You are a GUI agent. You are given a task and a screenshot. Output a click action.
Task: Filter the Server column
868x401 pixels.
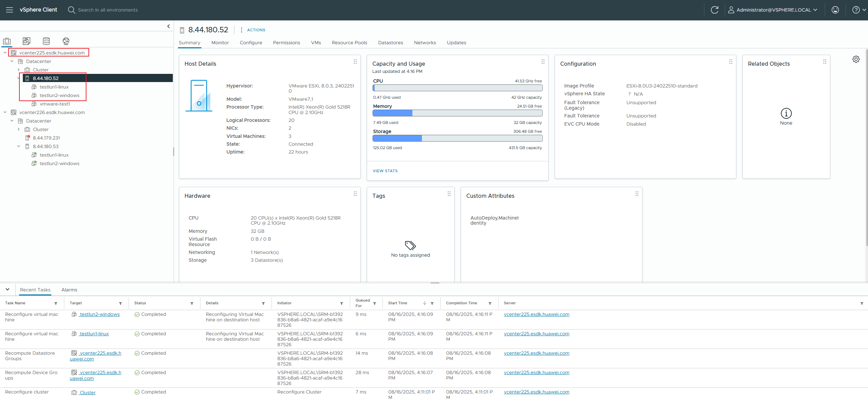tap(862, 303)
